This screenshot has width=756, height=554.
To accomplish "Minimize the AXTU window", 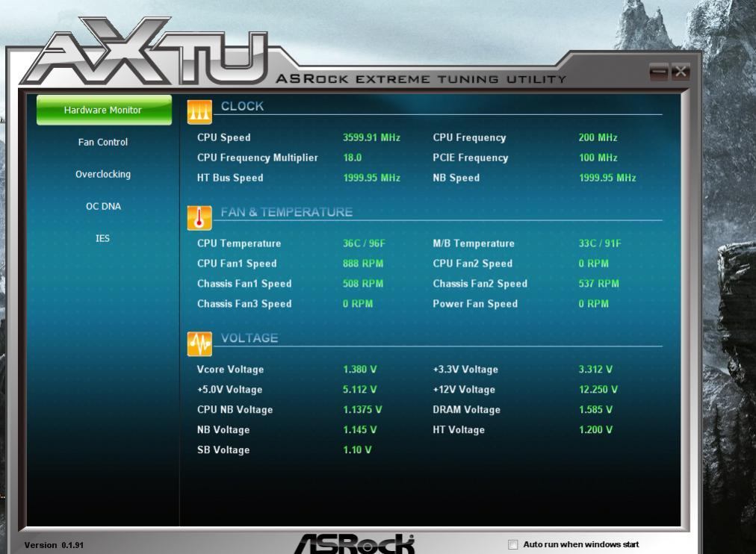I will (659, 72).
